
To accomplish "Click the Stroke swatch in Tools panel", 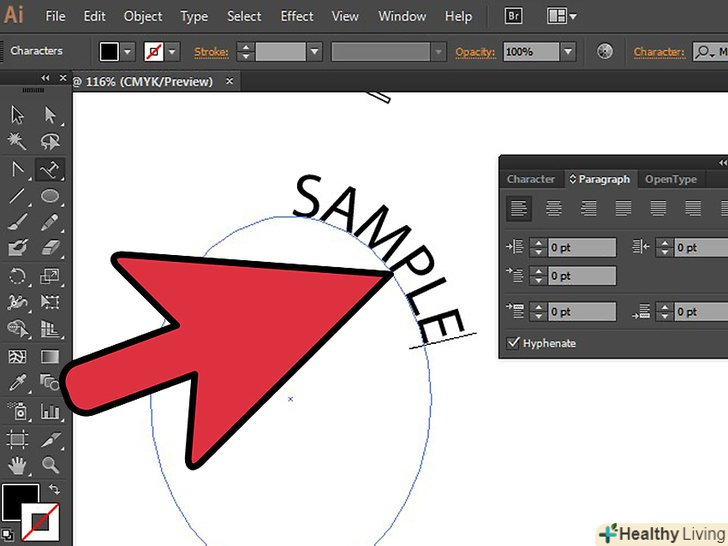I will [x=40, y=523].
